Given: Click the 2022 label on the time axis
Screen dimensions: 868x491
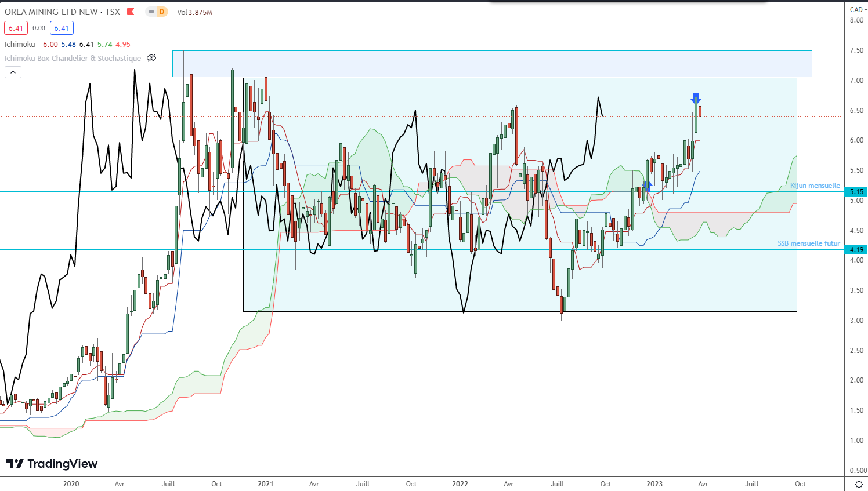Looking at the screenshot, I should coord(460,484).
